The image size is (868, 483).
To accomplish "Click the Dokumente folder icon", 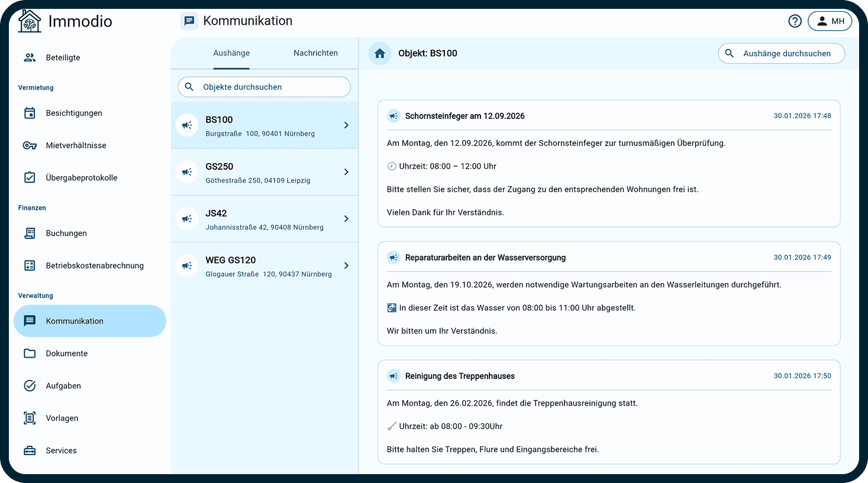I will tap(30, 354).
